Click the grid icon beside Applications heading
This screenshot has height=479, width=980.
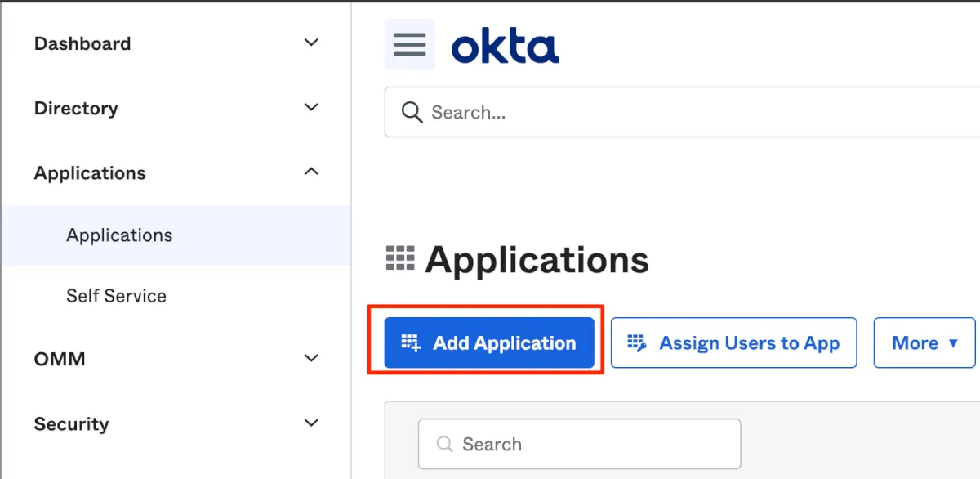pyautogui.click(x=400, y=258)
